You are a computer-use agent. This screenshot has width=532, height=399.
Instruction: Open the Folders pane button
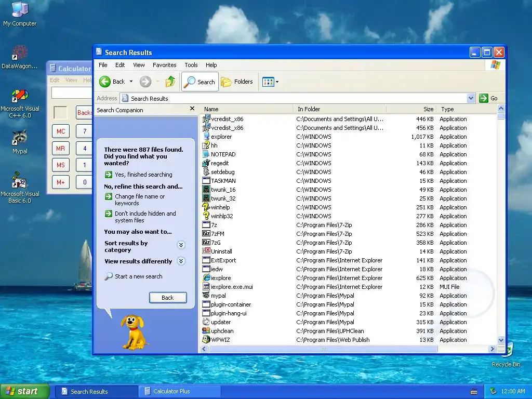coord(237,82)
